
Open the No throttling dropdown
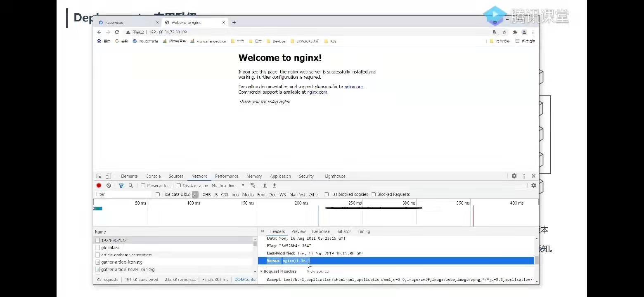click(228, 186)
